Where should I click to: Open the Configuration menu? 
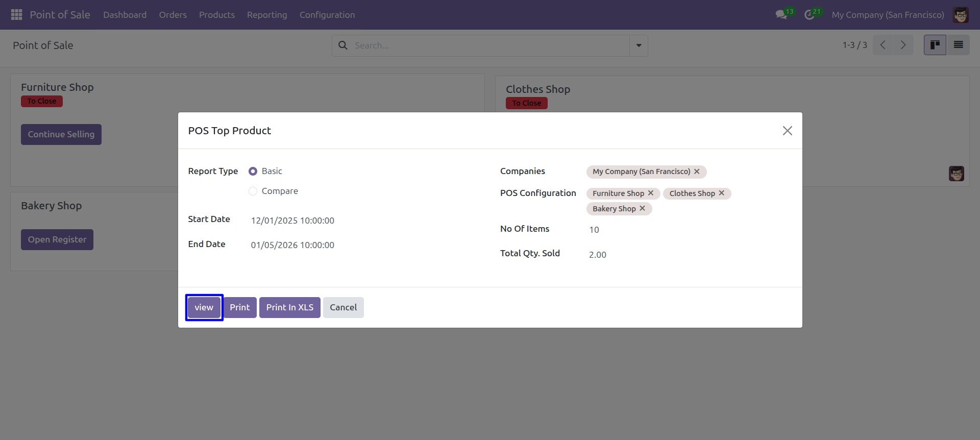point(327,15)
